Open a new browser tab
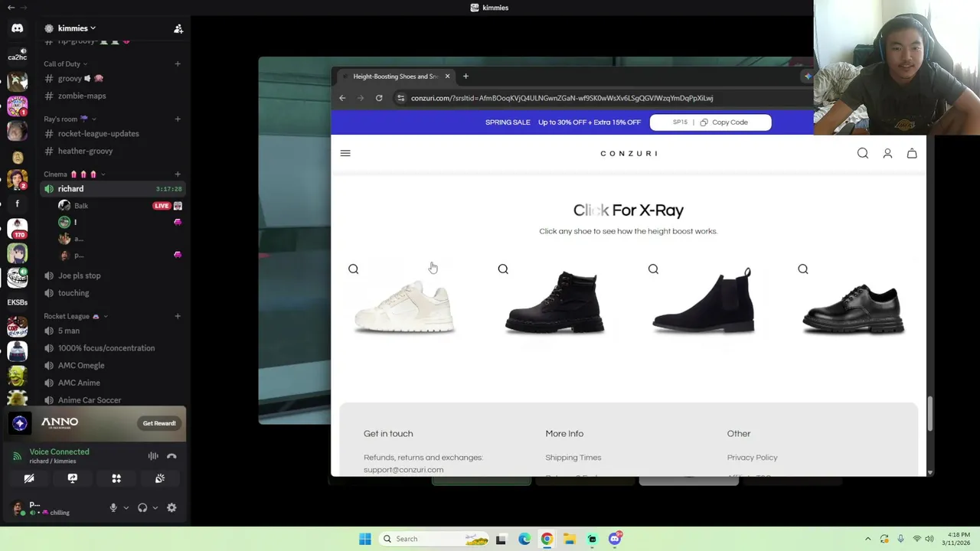The height and width of the screenshot is (551, 980). [465, 77]
